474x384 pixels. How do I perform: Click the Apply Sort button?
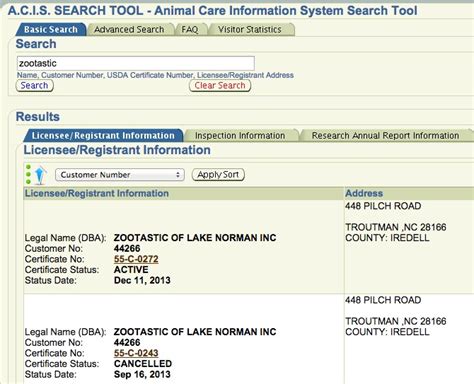tap(218, 175)
